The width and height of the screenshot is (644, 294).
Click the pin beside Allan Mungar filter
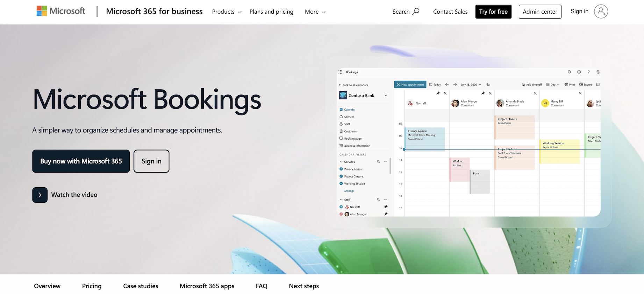(386, 214)
